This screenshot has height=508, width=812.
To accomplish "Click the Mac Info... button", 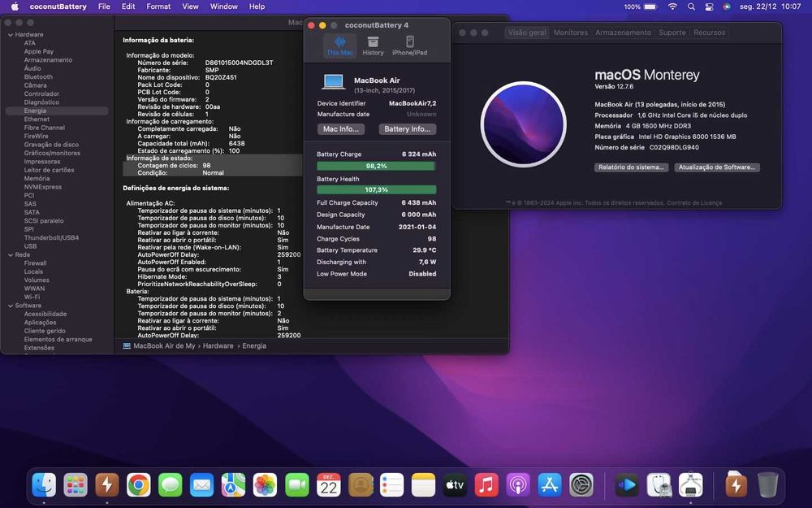I will (341, 129).
